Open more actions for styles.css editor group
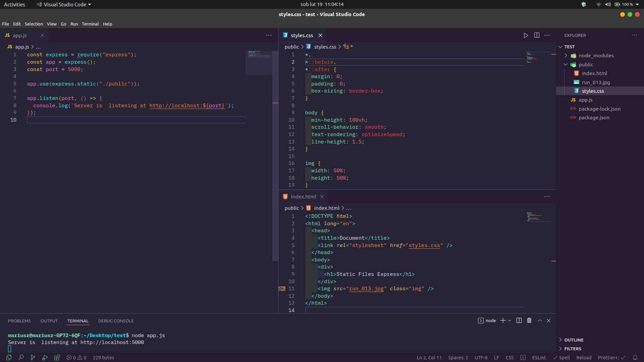 [547, 36]
